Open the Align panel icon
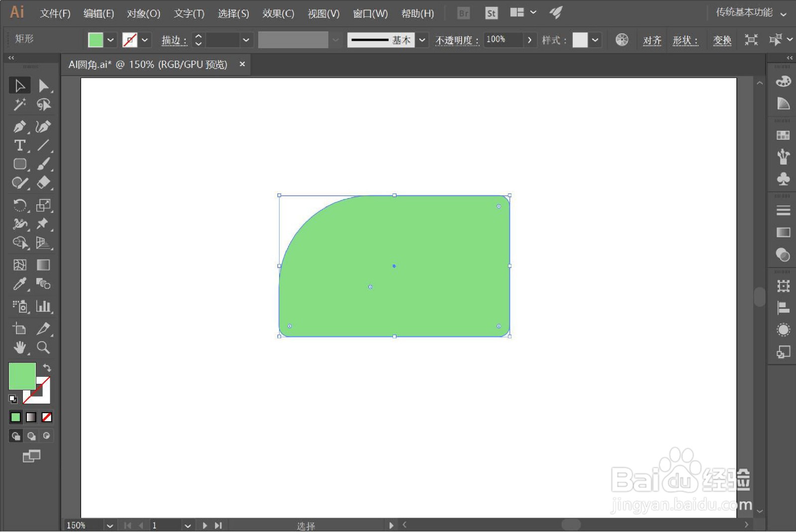The width and height of the screenshot is (796, 532). coord(783,308)
